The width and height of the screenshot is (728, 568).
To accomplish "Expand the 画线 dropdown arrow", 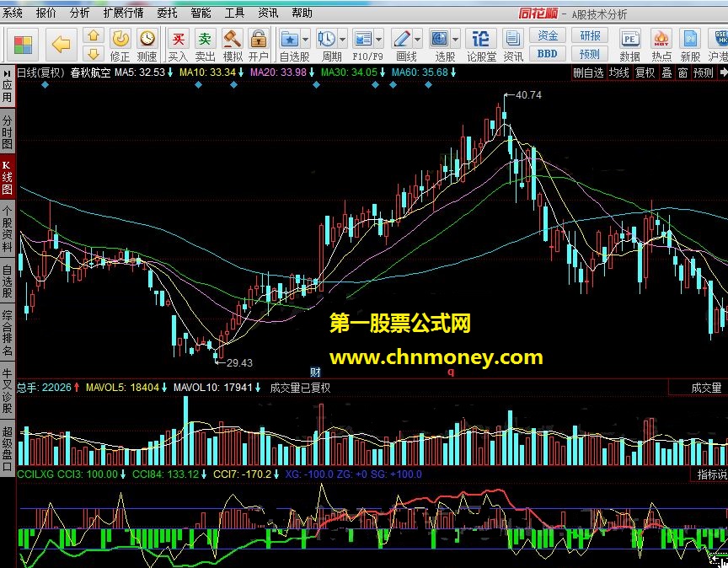I will [x=417, y=40].
